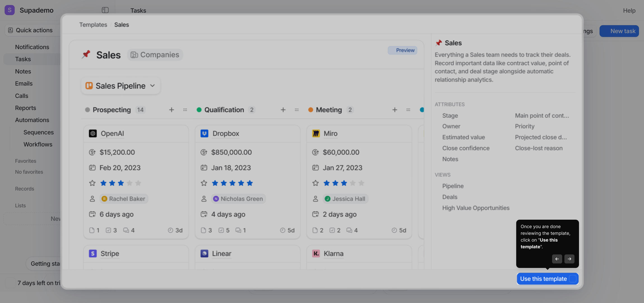Open the Sales Pipeline view dropdown
644x303 pixels.
[121, 86]
